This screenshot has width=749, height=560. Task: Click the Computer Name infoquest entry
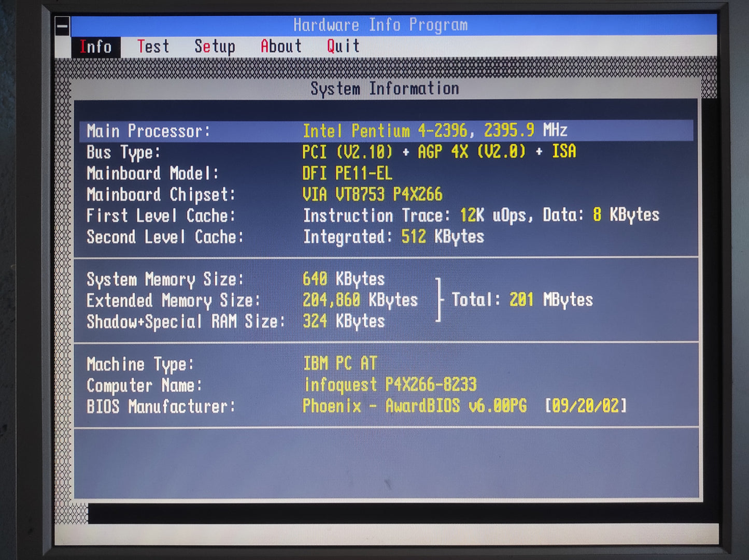389,385
